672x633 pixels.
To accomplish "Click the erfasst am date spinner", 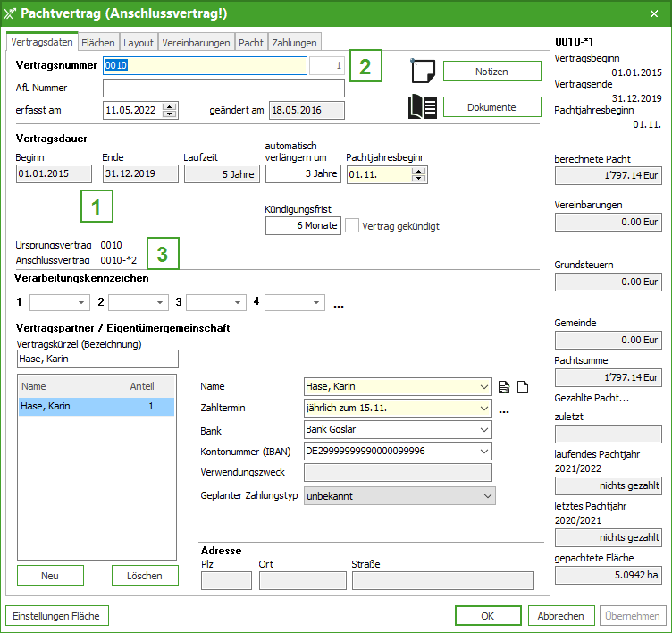I will pos(170,110).
